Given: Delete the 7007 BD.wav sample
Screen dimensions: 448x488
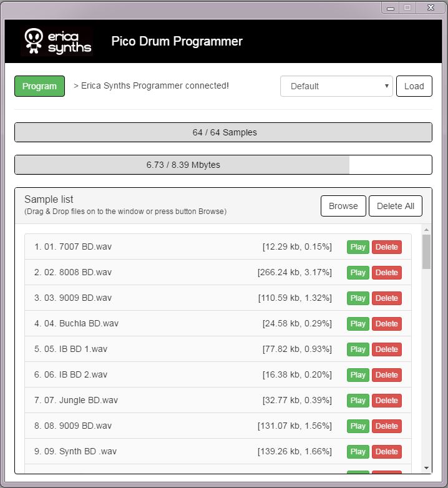Looking at the screenshot, I should click(x=387, y=247).
